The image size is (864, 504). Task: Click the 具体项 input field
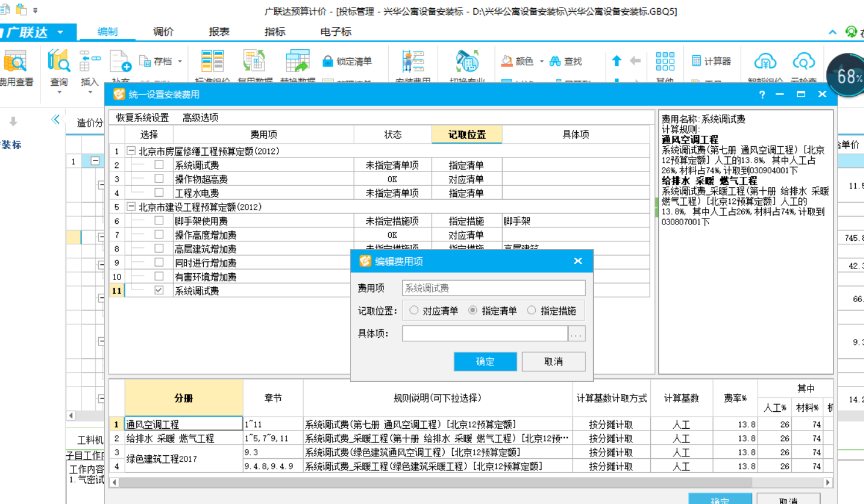485,334
